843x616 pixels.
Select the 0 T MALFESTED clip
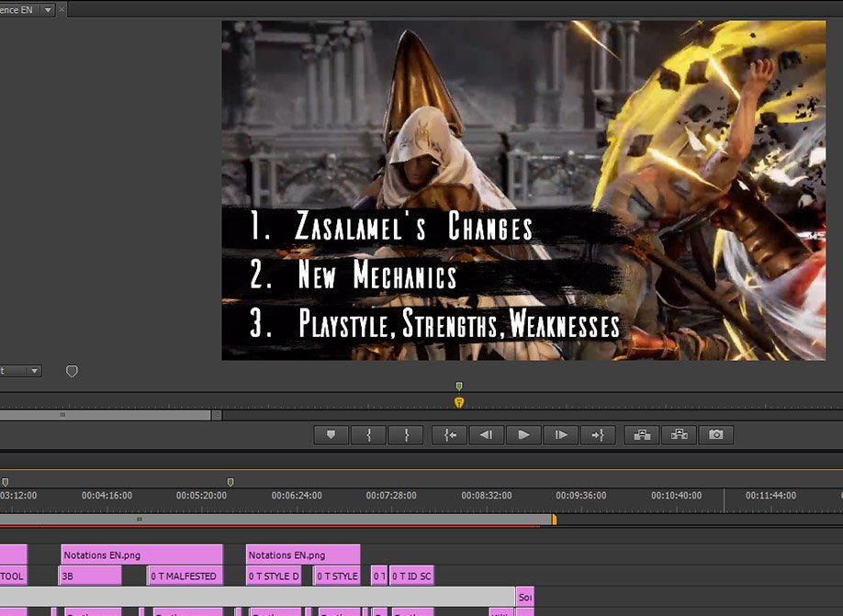[185, 576]
